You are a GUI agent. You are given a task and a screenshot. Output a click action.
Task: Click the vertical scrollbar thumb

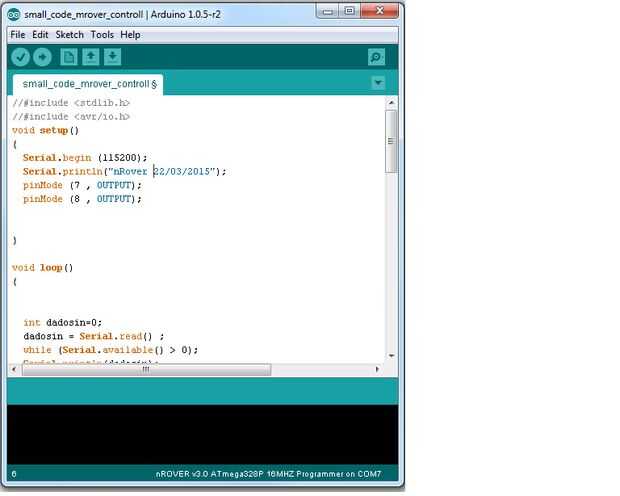click(x=391, y=141)
